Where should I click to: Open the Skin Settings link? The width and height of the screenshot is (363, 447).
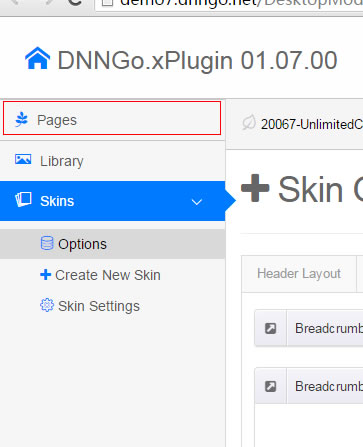pyautogui.click(x=99, y=306)
